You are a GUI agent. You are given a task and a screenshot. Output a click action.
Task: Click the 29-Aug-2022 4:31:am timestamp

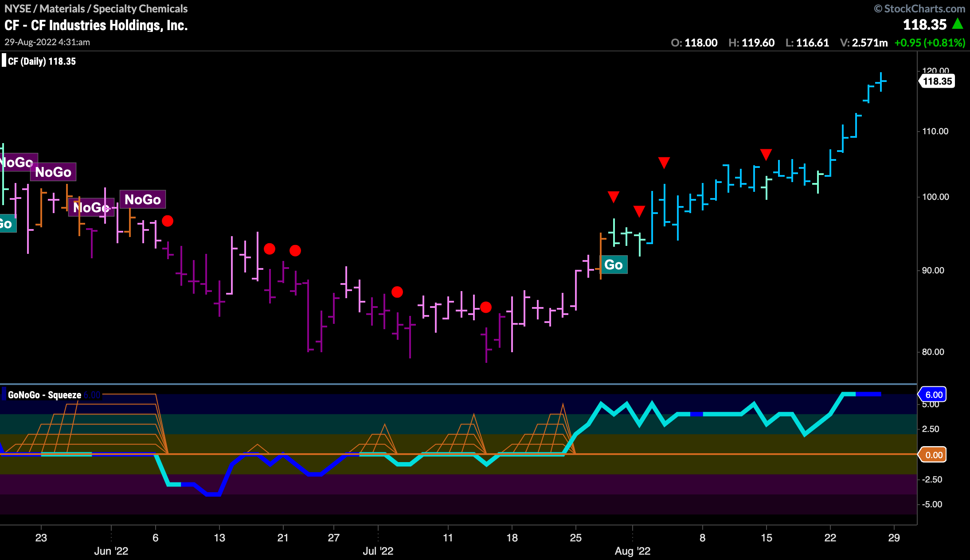47,42
